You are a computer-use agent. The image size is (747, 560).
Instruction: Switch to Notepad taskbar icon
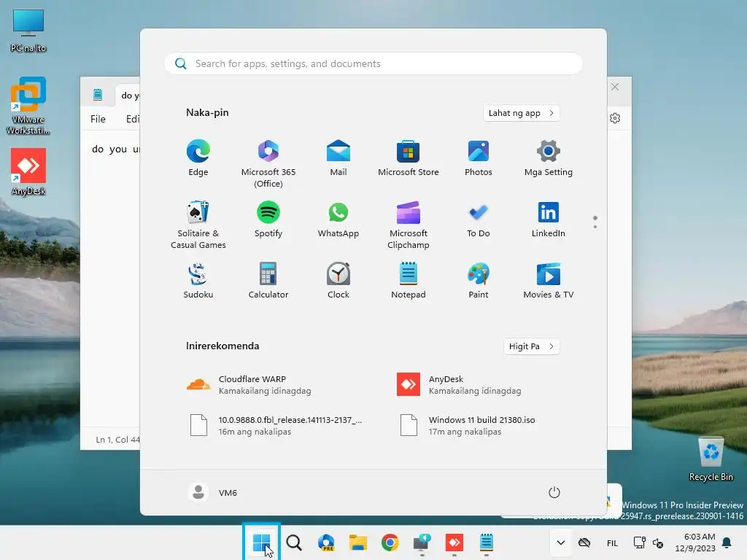pos(487,542)
